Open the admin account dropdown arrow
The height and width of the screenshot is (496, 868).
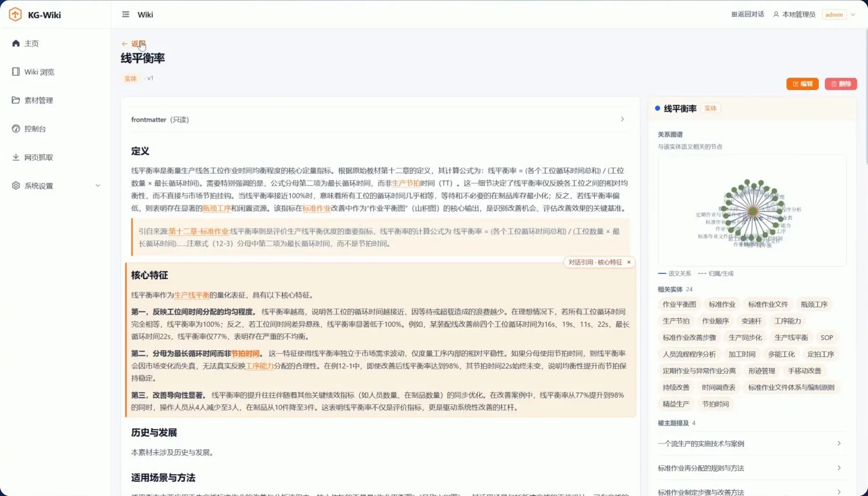tap(853, 14)
